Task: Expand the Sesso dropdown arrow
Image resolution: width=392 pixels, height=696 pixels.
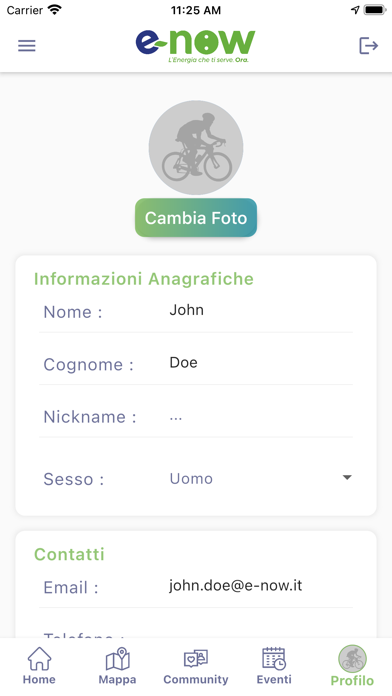Action: click(x=347, y=478)
